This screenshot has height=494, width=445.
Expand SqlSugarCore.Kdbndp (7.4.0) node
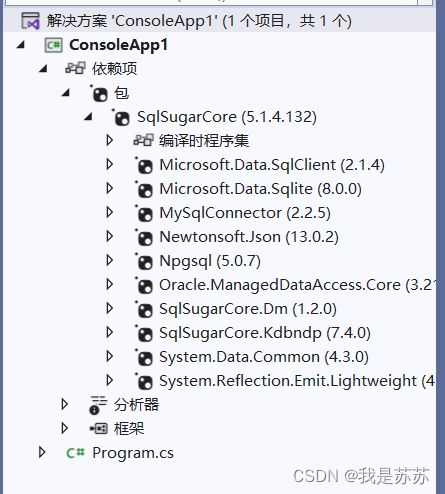point(109,332)
